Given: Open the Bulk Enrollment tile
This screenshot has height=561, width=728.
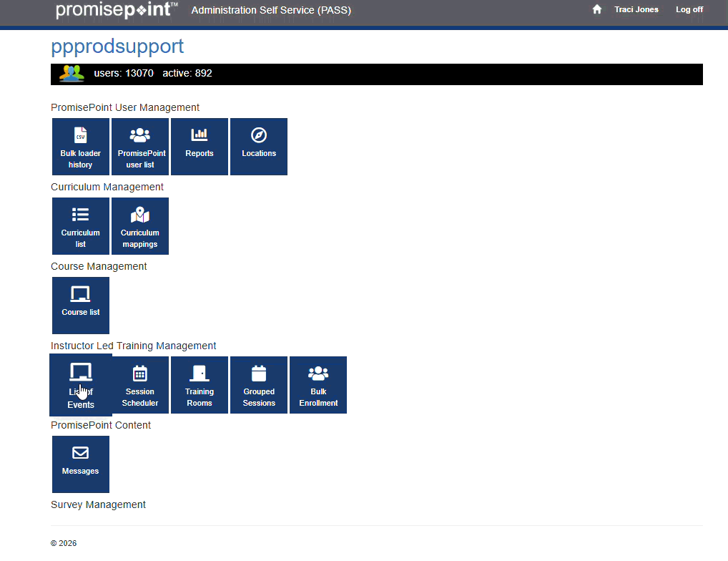Looking at the screenshot, I should (318, 385).
